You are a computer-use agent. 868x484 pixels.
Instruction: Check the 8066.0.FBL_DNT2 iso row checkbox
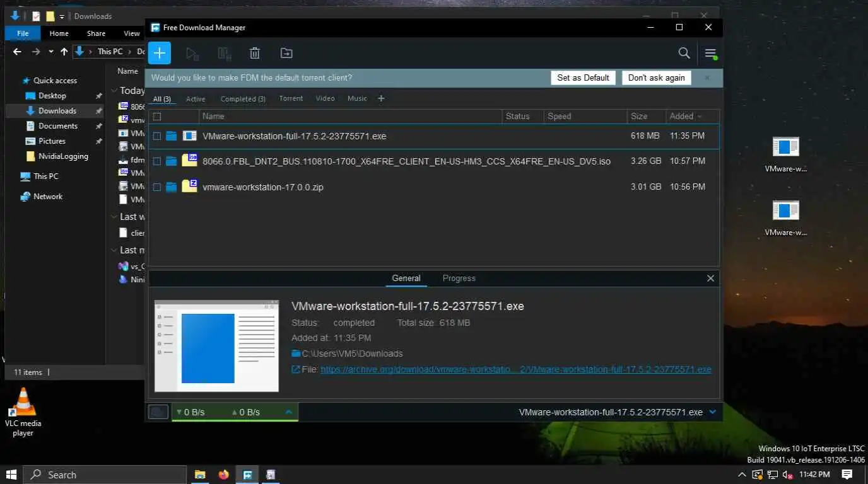(157, 161)
